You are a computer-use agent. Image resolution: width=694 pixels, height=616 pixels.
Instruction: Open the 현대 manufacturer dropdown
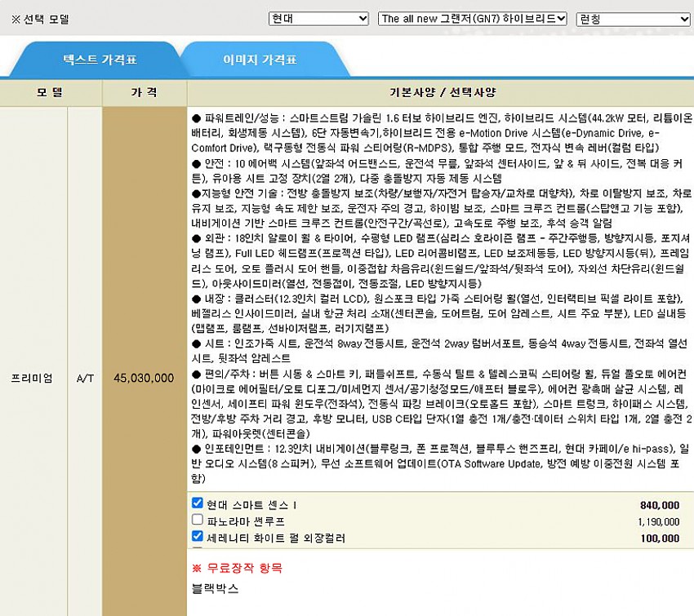click(x=318, y=19)
